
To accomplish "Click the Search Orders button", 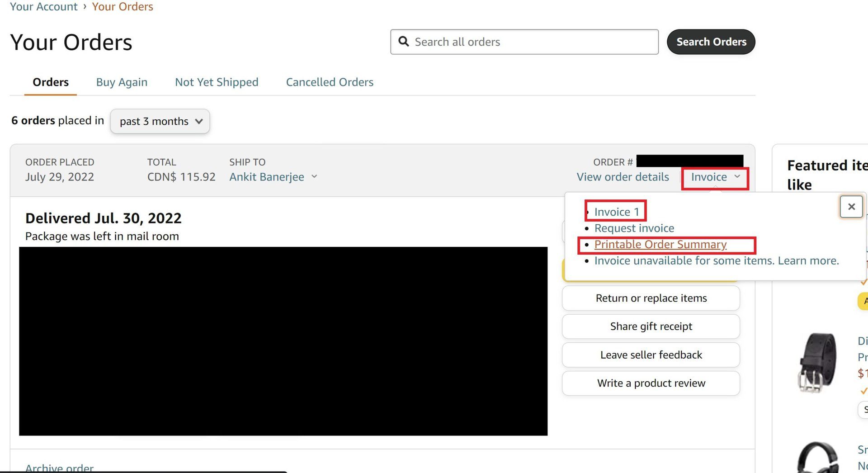I will point(711,42).
